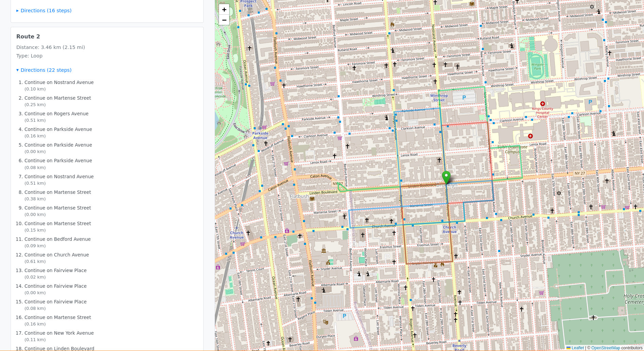
Task: Open the Leaflet attribution link
Action: (577, 348)
